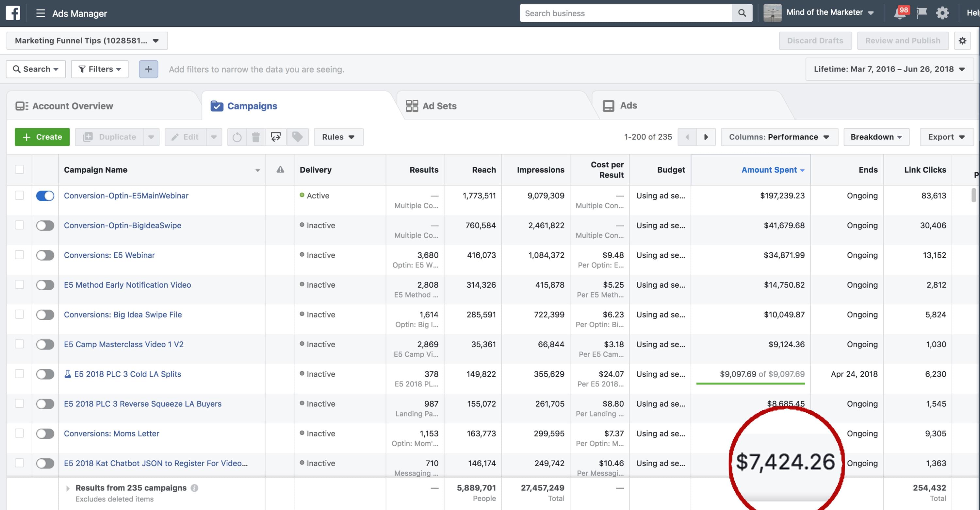Expand Results from 235 campaigns row
Image resolution: width=980 pixels, height=510 pixels.
click(68, 488)
